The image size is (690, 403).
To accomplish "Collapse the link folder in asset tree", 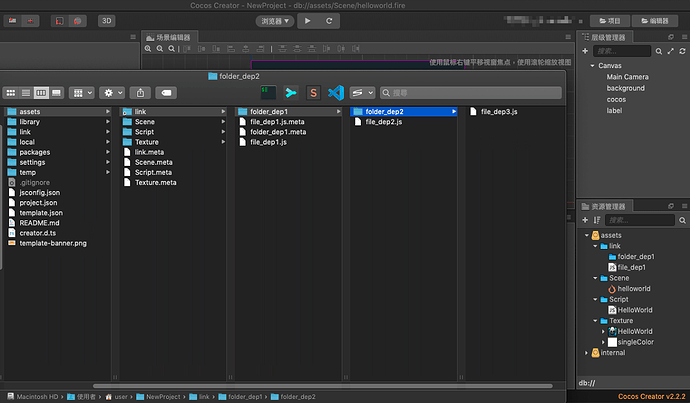I will [595, 246].
